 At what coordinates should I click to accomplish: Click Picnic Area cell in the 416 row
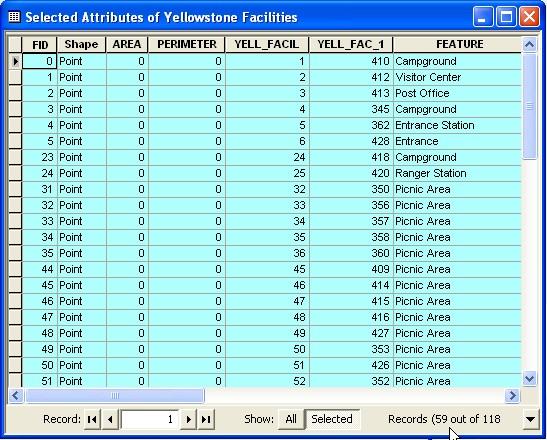[457, 317]
